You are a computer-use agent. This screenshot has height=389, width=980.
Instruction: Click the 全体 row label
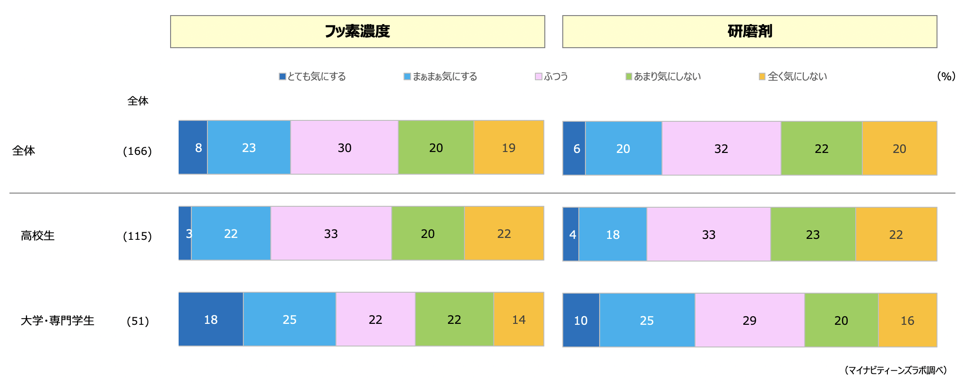[x=24, y=151]
